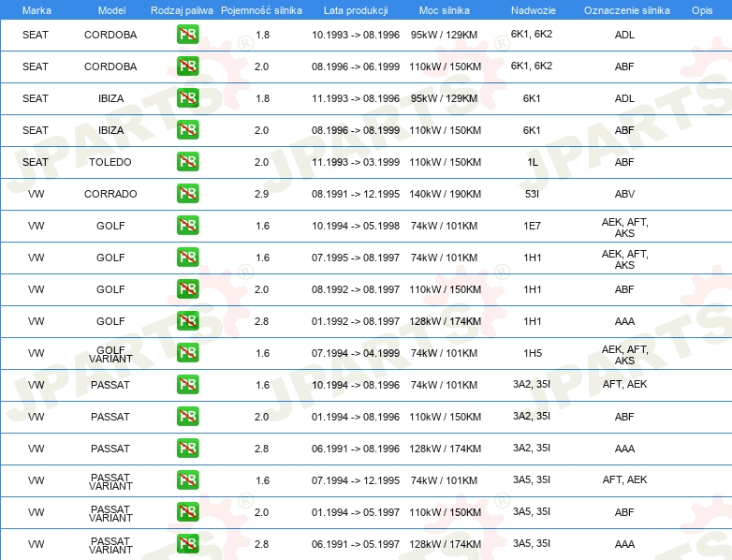732x560 pixels.
Task: Click the Marka column header
Action: coord(37,10)
